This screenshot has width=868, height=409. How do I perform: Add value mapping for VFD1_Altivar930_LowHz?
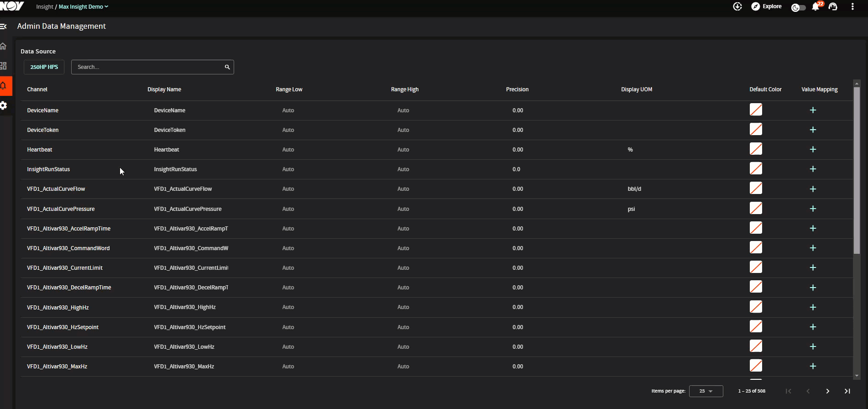point(813,346)
